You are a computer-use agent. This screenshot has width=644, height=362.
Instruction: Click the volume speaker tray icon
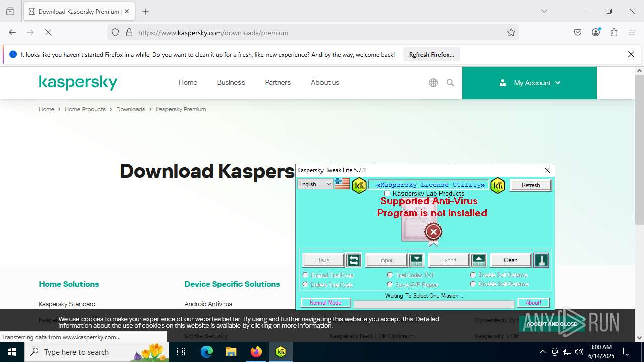pos(579,352)
